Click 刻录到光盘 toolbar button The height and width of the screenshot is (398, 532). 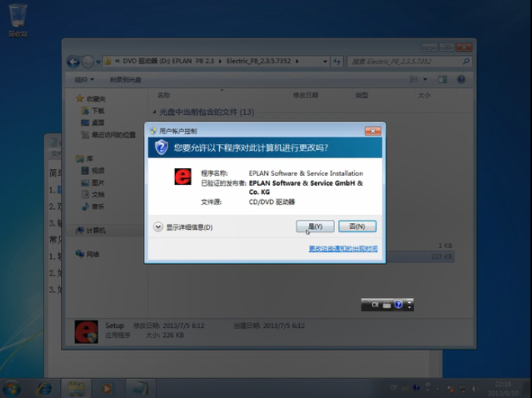tap(125, 80)
